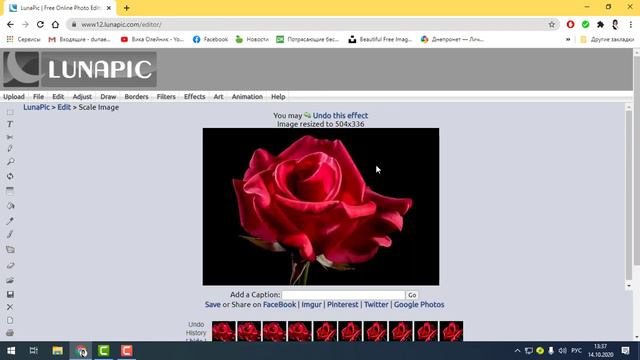The width and height of the screenshot is (640, 360).
Task: Click the LunaPic logo
Action: click(x=80, y=69)
